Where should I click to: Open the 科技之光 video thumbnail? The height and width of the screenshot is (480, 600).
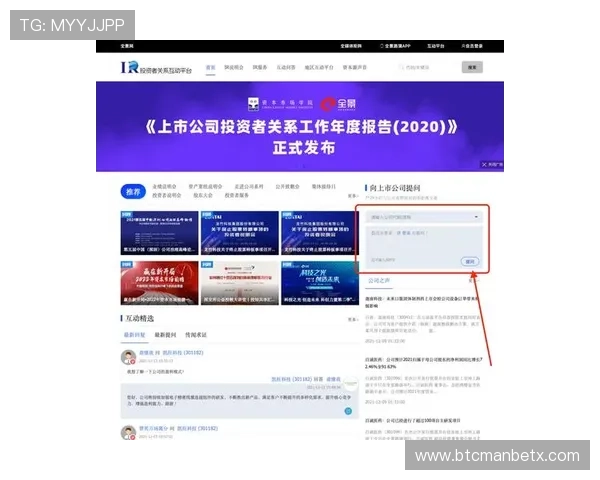320,283
